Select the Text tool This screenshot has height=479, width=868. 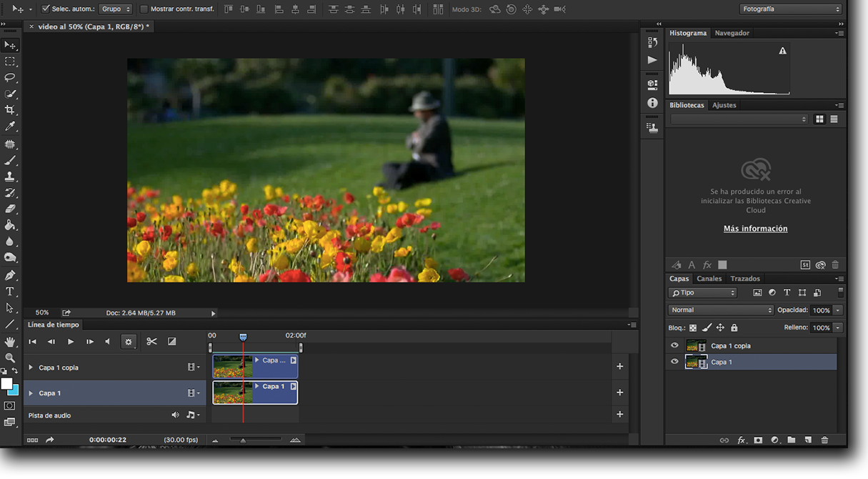pyautogui.click(x=10, y=292)
